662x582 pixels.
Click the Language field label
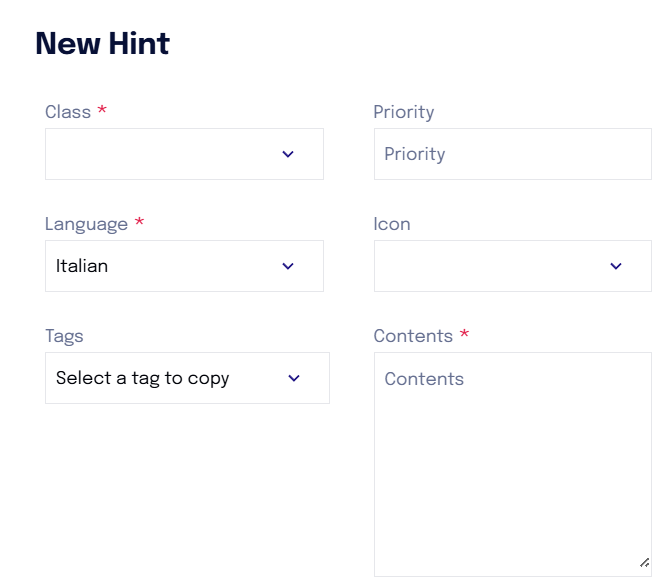86,224
